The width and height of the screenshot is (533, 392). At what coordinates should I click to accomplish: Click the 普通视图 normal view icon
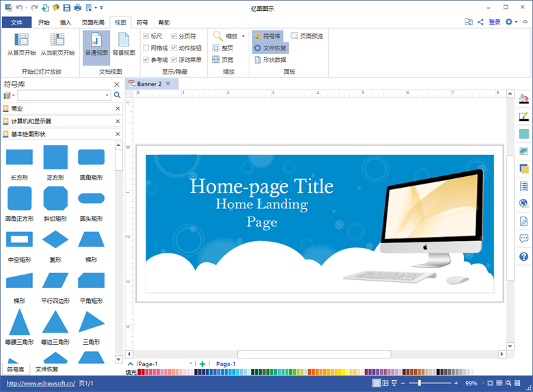pos(96,43)
